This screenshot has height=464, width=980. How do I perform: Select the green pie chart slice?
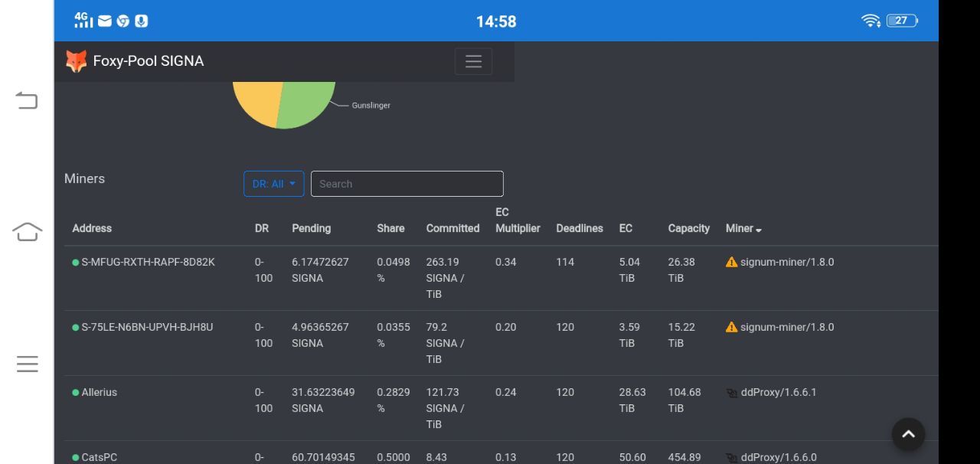point(308,103)
